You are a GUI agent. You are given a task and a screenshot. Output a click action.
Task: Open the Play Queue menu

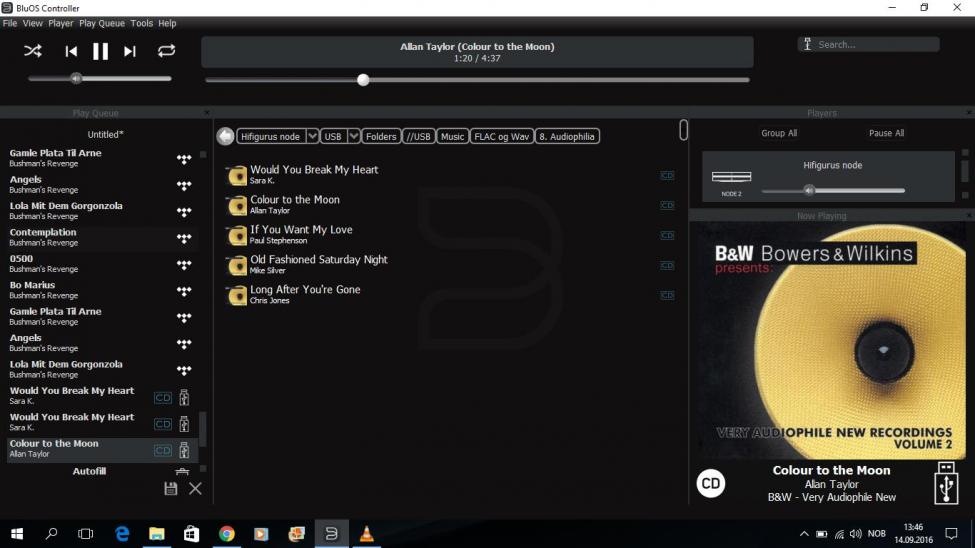(101, 23)
